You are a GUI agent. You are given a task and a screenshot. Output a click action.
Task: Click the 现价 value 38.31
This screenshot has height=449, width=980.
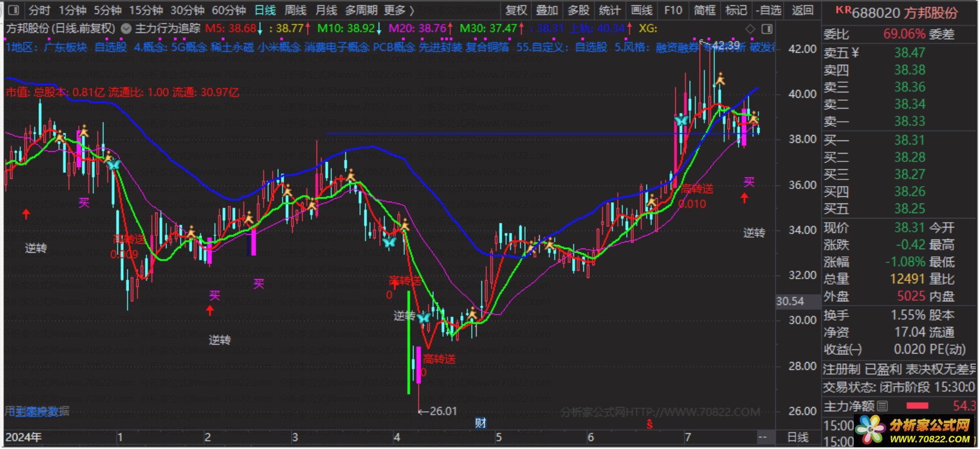[x=910, y=228]
